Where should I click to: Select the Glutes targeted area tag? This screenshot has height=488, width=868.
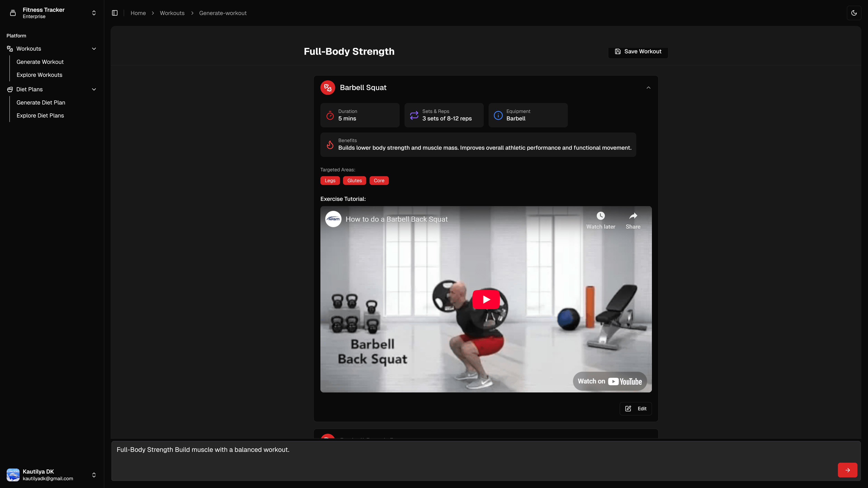[x=354, y=181]
